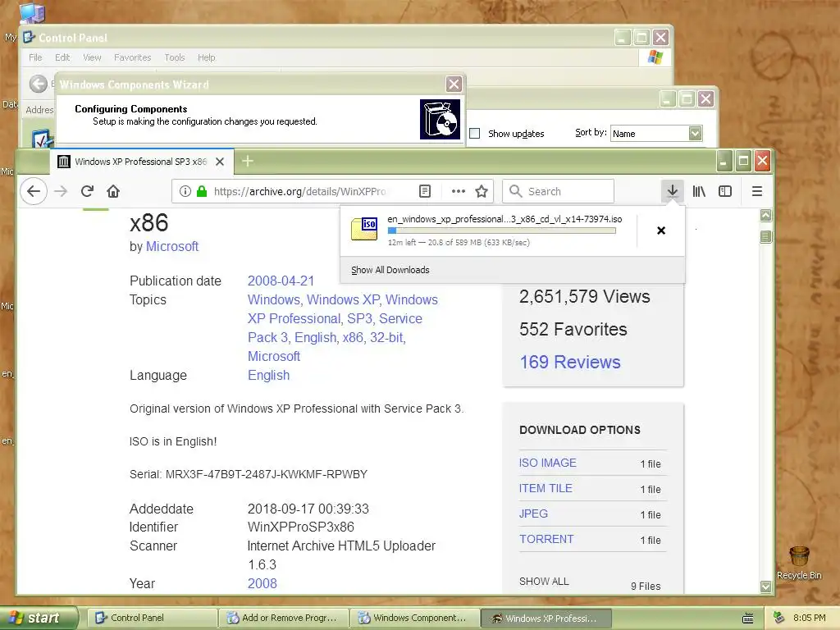Open Help menu in Control Panel
Image resolution: width=840 pixels, height=630 pixels.
[206, 57]
